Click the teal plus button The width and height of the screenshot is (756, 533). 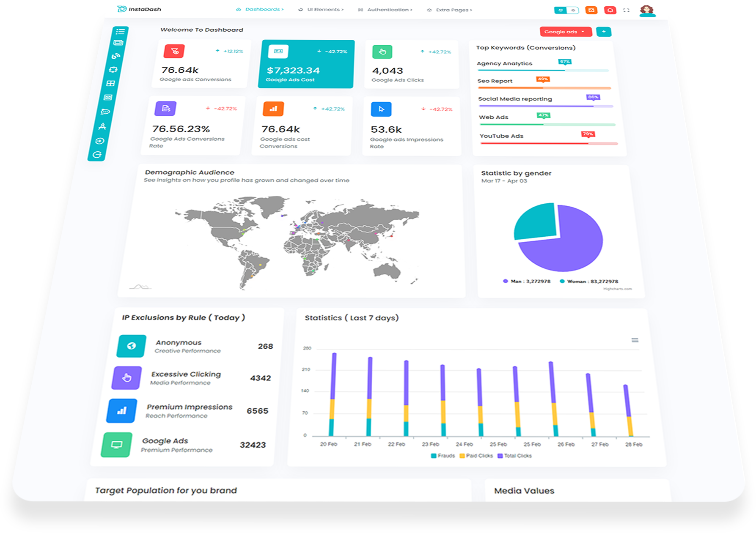pyautogui.click(x=604, y=32)
